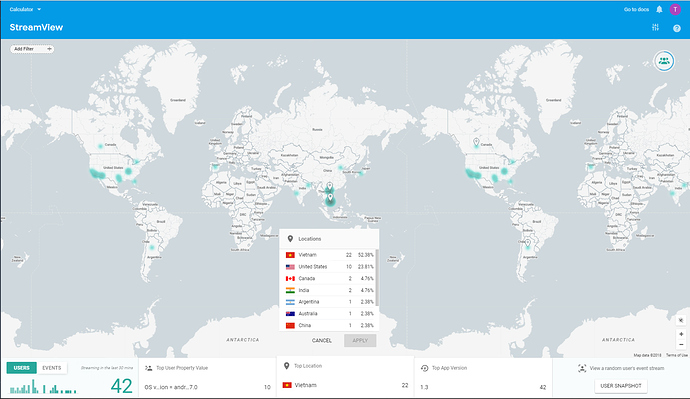Viewport: 690px width, 399px height.
Task: Add a new filter chip
Action: [x=32, y=49]
